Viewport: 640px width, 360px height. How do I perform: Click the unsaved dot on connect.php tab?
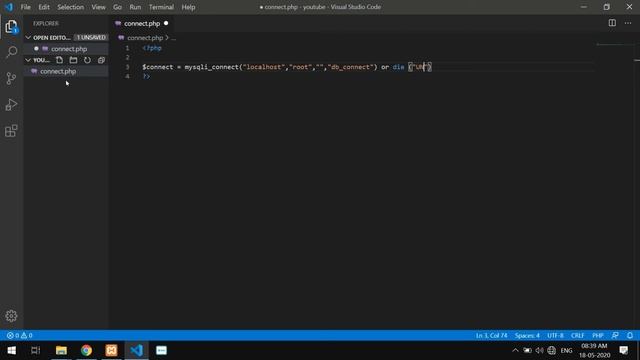(166, 23)
